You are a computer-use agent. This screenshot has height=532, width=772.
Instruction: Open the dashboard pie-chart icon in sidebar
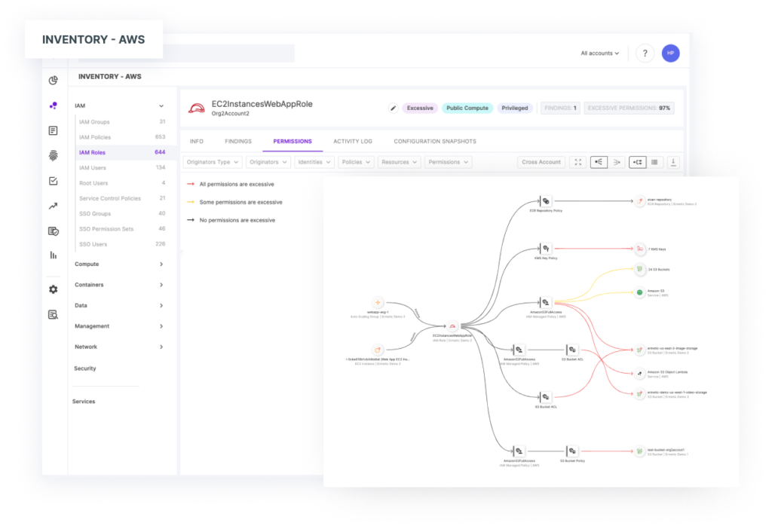click(54, 80)
